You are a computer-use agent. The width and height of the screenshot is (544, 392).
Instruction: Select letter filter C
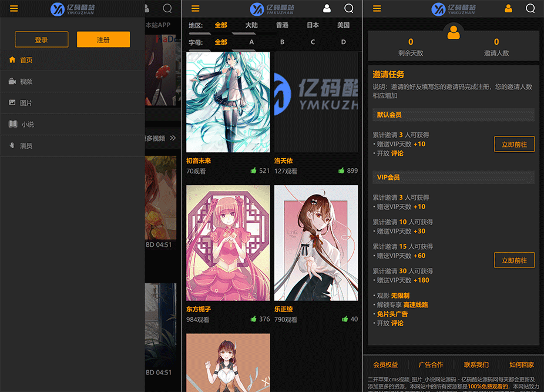(313, 42)
